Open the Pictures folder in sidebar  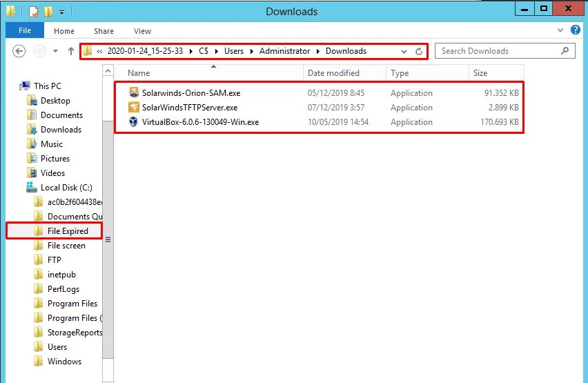coord(55,159)
